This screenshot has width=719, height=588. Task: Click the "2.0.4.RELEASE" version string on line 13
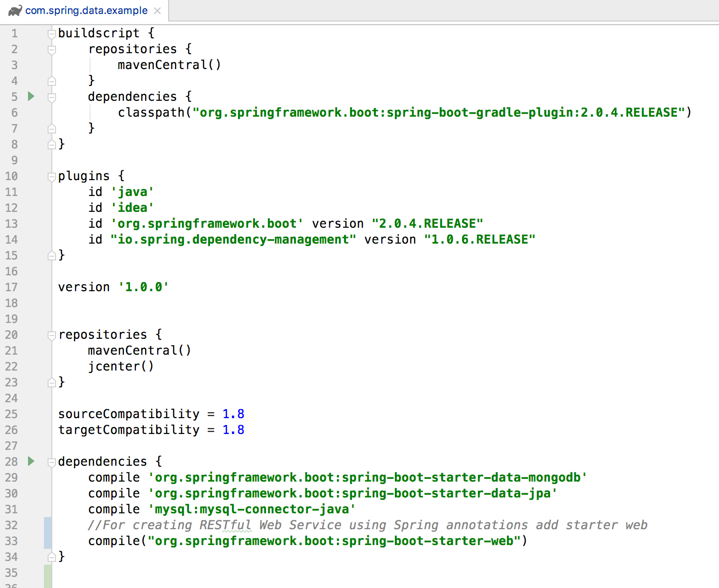pyautogui.click(x=428, y=224)
